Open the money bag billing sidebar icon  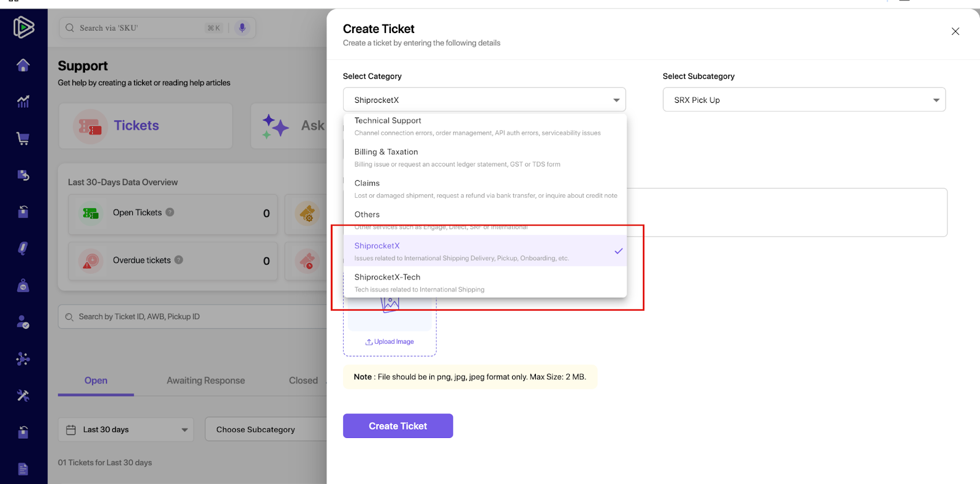pyautogui.click(x=23, y=285)
